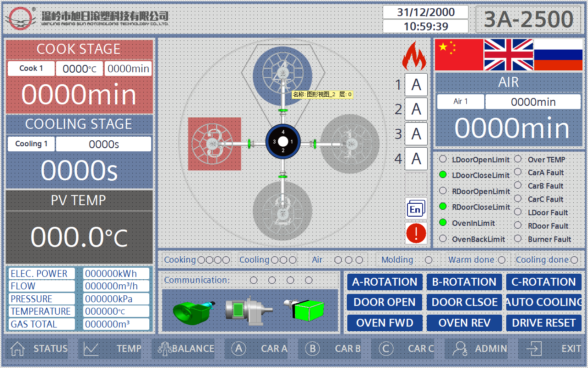Screen dimensions: 588x368
Task: Click the red exclamation alarm icon
Action: [x=416, y=233]
